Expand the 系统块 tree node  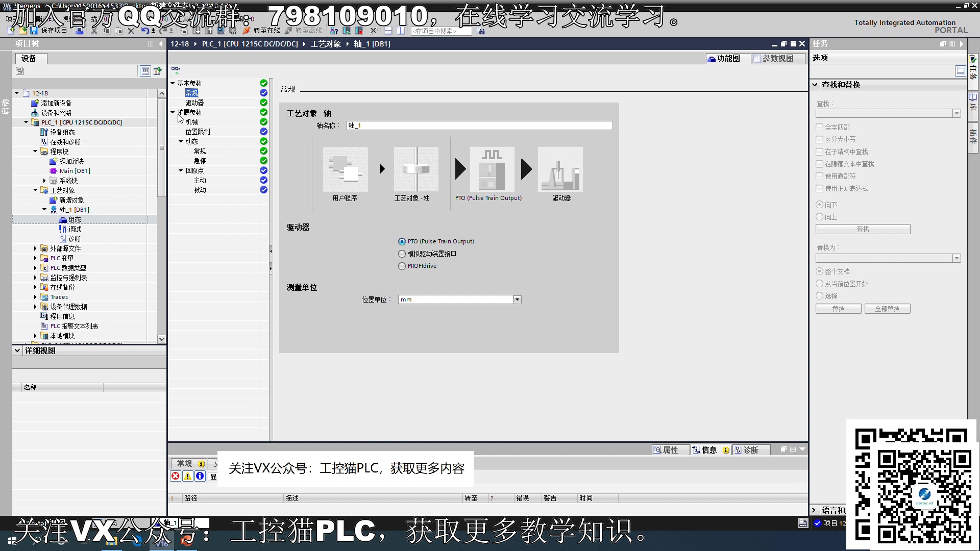click(x=44, y=181)
